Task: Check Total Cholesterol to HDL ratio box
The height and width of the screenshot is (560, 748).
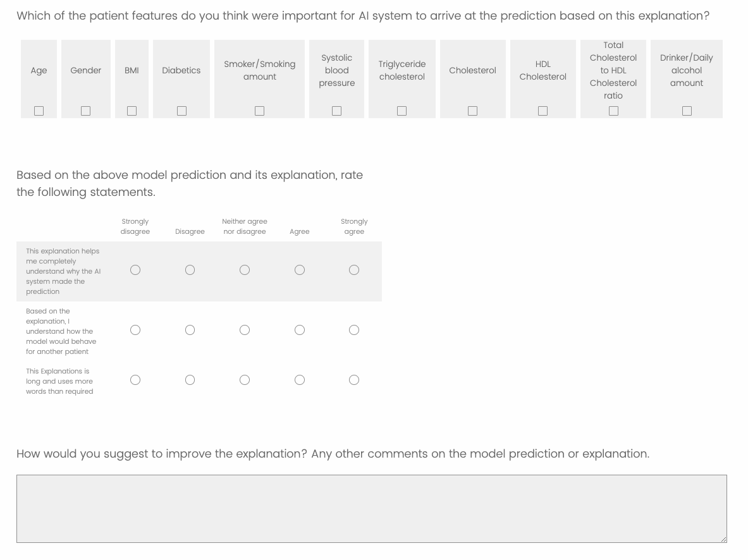Action: (613, 111)
